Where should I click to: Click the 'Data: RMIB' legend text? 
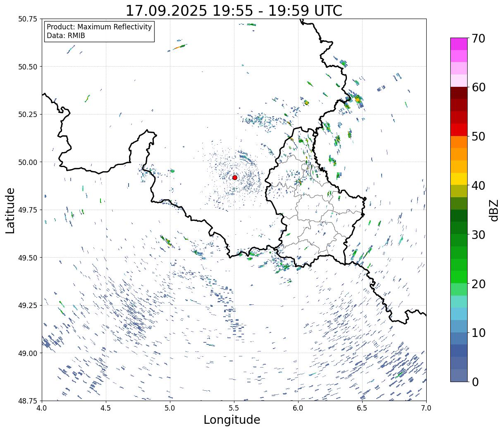[x=66, y=36]
